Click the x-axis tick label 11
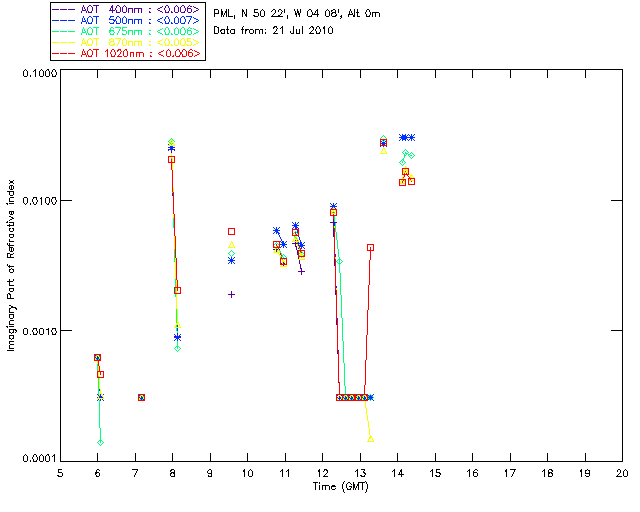This screenshot has width=640, height=512. (285, 473)
